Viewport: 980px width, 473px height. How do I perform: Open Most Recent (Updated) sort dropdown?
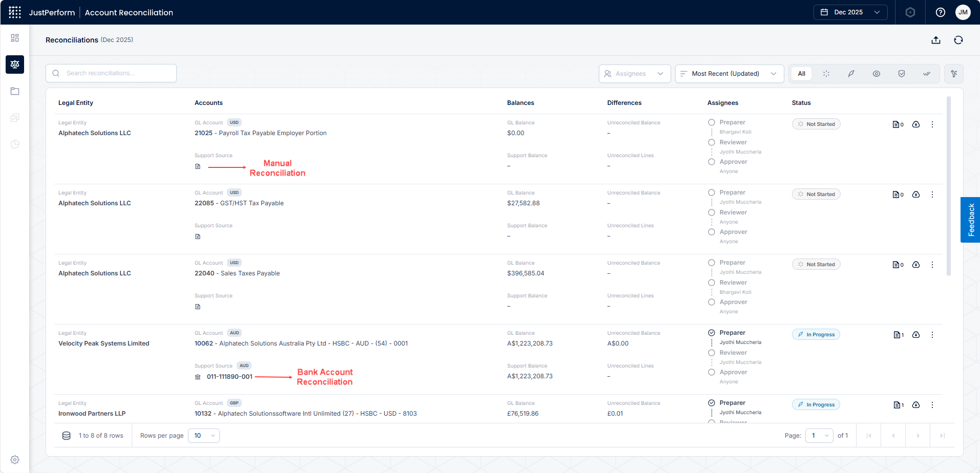click(x=729, y=74)
